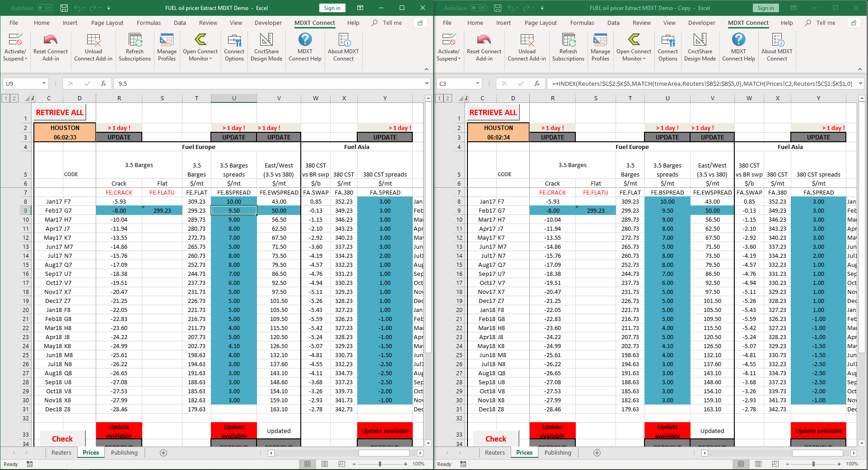Open Data tab in right window
This screenshot has height=470, width=868.
coord(613,23)
